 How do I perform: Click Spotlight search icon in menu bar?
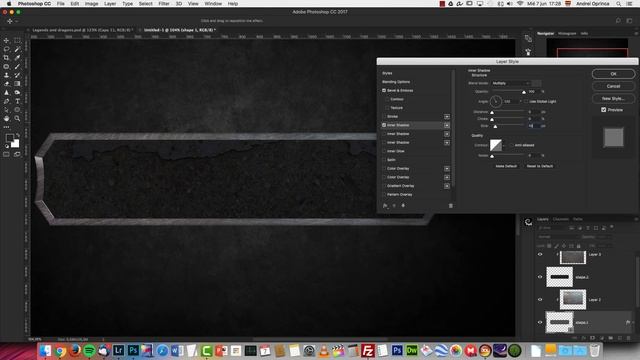pos(619,4)
